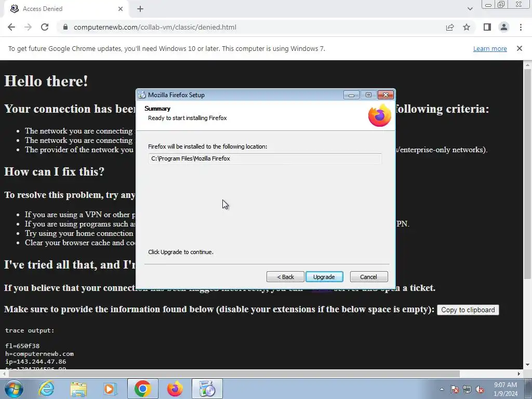This screenshot has width=532, height=399.
Task: Open Windows Explorer from the taskbar
Action: coord(78,389)
